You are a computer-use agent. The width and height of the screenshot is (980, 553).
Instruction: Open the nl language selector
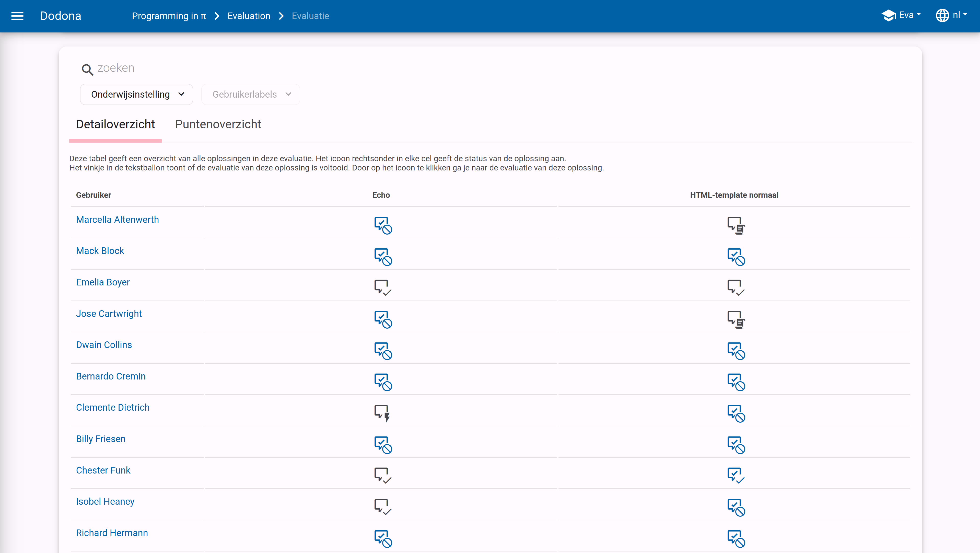point(951,16)
